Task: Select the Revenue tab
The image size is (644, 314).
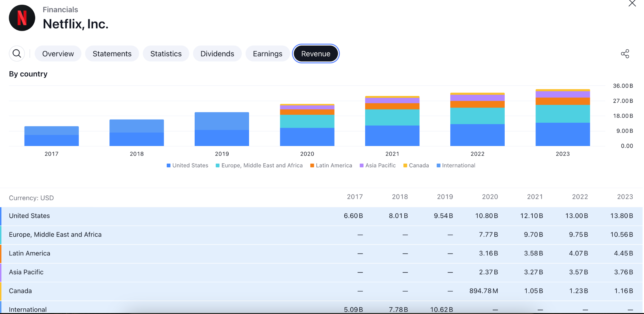Action: click(316, 54)
